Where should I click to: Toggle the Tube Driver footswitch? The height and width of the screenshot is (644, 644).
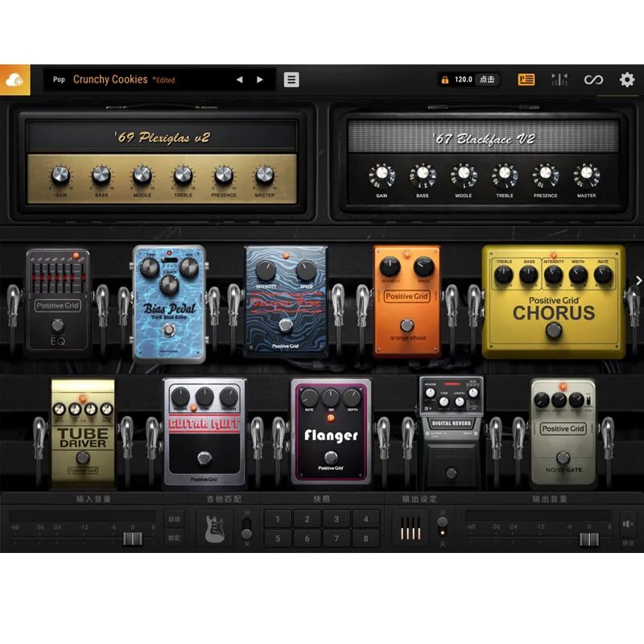pyautogui.click(x=83, y=457)
